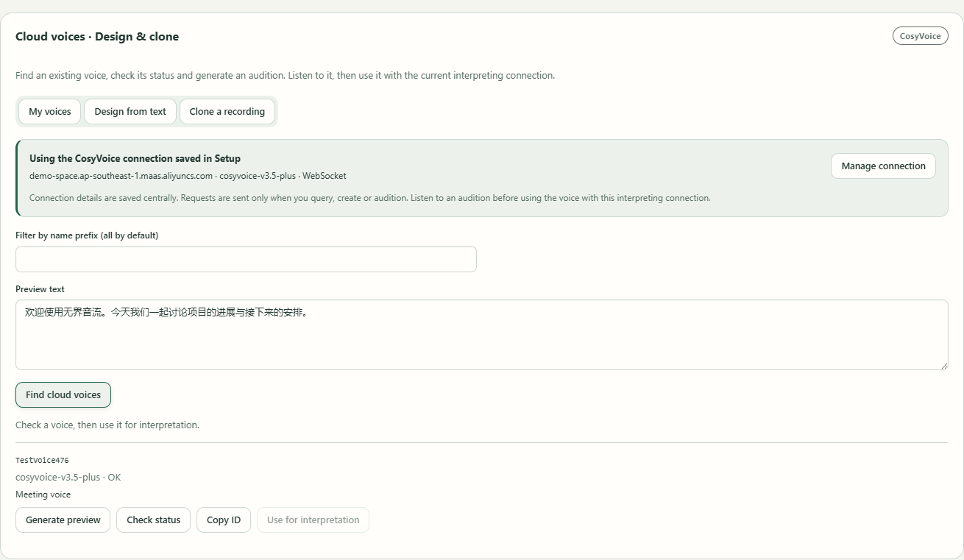The width and height of the screenshot is (964, 560).
Task: Select the Clone a recording tab
Action: point(227,112)
